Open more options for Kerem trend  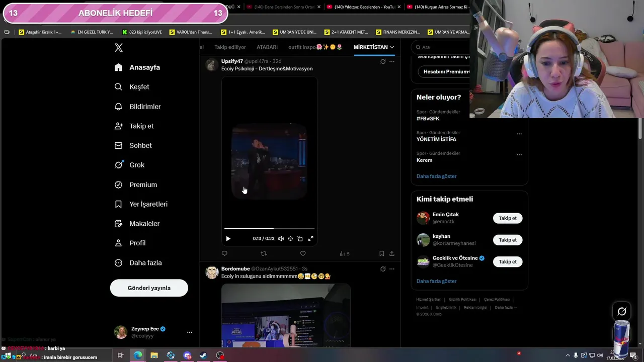pos(519,155)
